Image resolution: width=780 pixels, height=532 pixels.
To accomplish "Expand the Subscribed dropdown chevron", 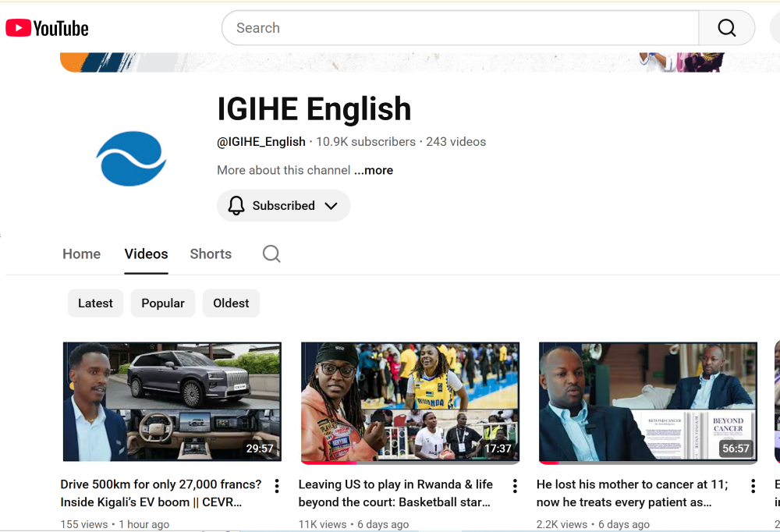I will tap(331, 205).
